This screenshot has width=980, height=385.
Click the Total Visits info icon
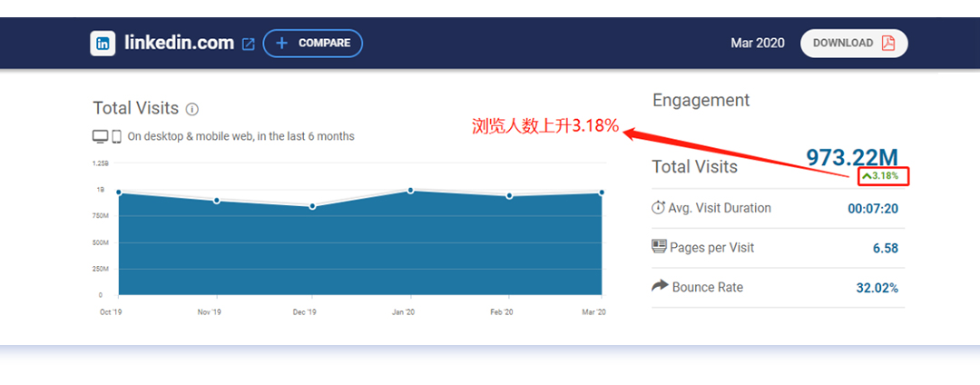(192, 109)
